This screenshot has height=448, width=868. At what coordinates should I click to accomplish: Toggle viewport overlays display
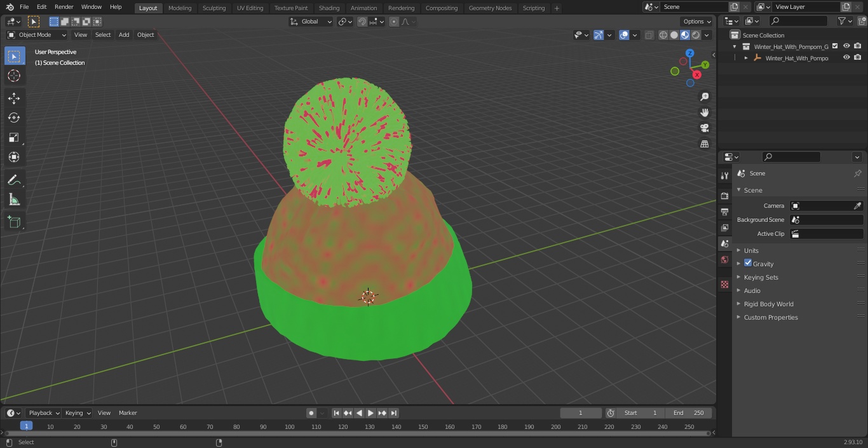click(x=624, y=35)
